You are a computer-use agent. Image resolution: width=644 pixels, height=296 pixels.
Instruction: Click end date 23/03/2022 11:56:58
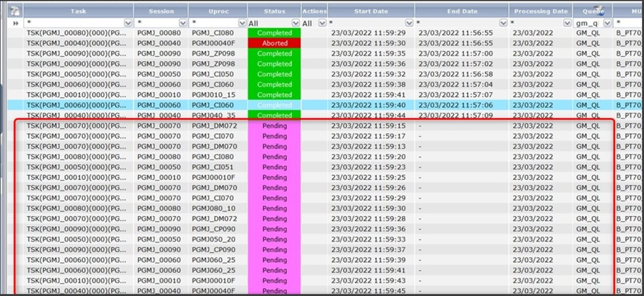point(456,74)
